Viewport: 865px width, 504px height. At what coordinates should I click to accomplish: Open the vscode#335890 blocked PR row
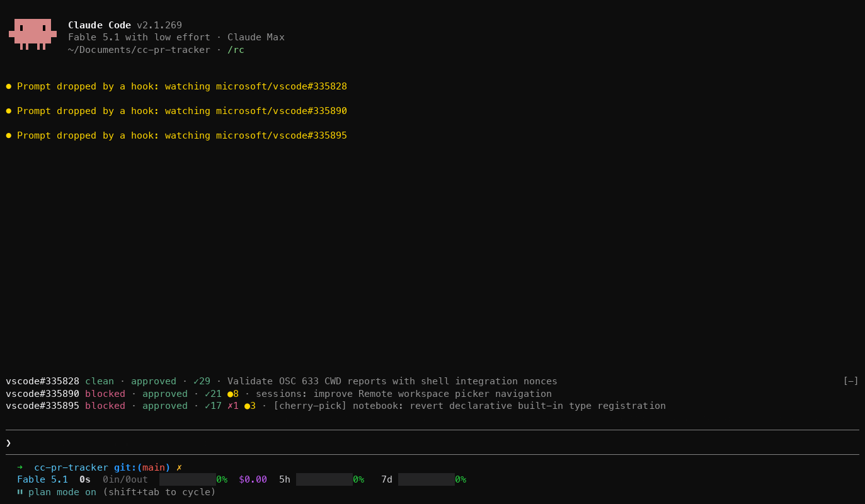click(x=278, y=394)
